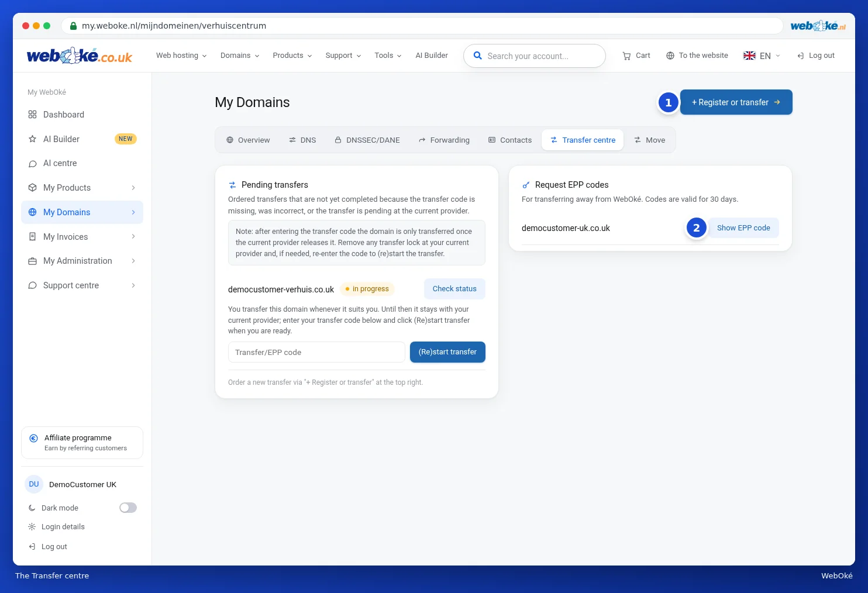The image size is (868, 593).
Task: Expand the My Administration sidebar chevron
Action: click(x=133, y=261)
